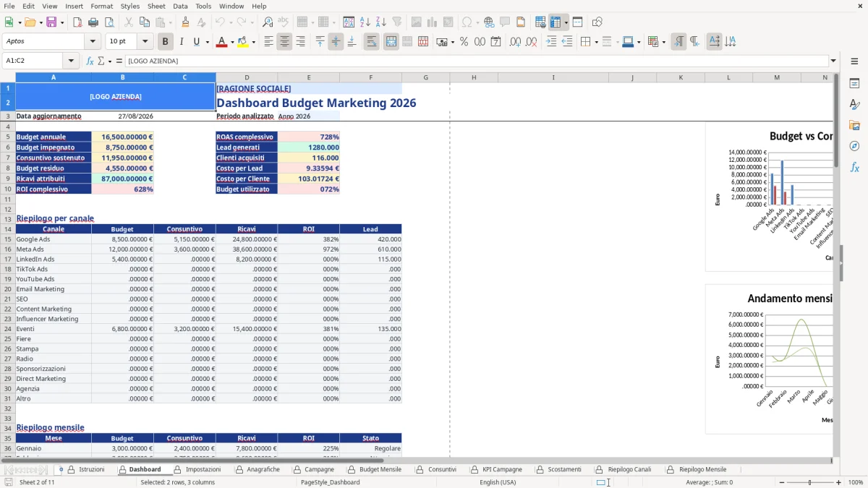This screenshot has height=488, width=868.
Task: Click the Align Left icon
Action: point(268,42)
